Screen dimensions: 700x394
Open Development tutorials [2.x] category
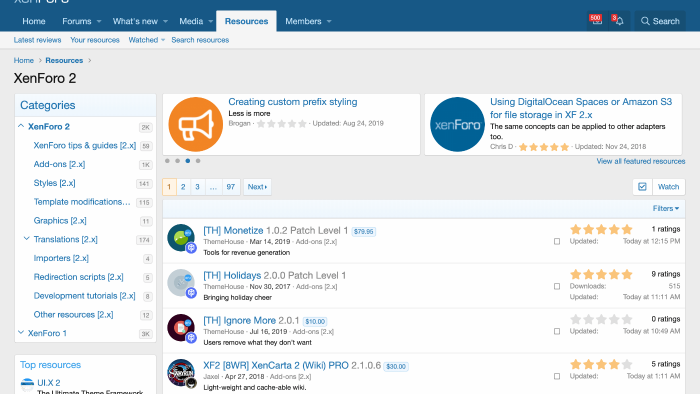point(84,295)
